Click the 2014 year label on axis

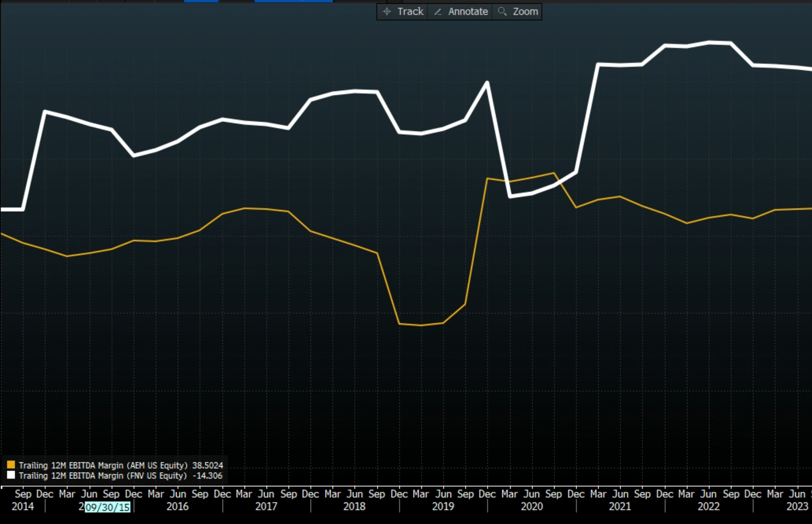coord(23,507)
